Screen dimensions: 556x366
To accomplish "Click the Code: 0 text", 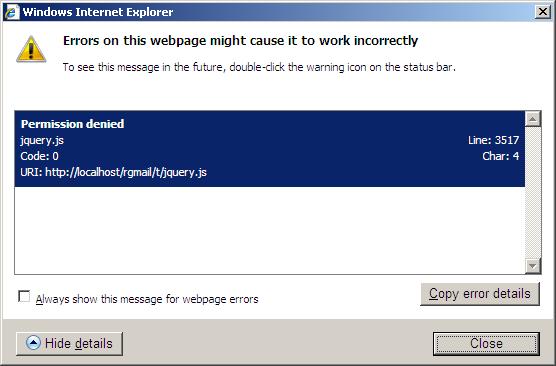I will pos(39,156).
